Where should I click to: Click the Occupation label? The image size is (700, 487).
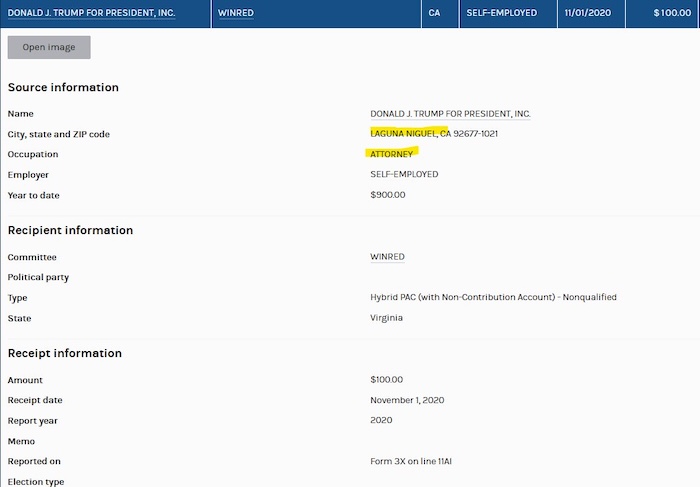[x=33, y=154]
